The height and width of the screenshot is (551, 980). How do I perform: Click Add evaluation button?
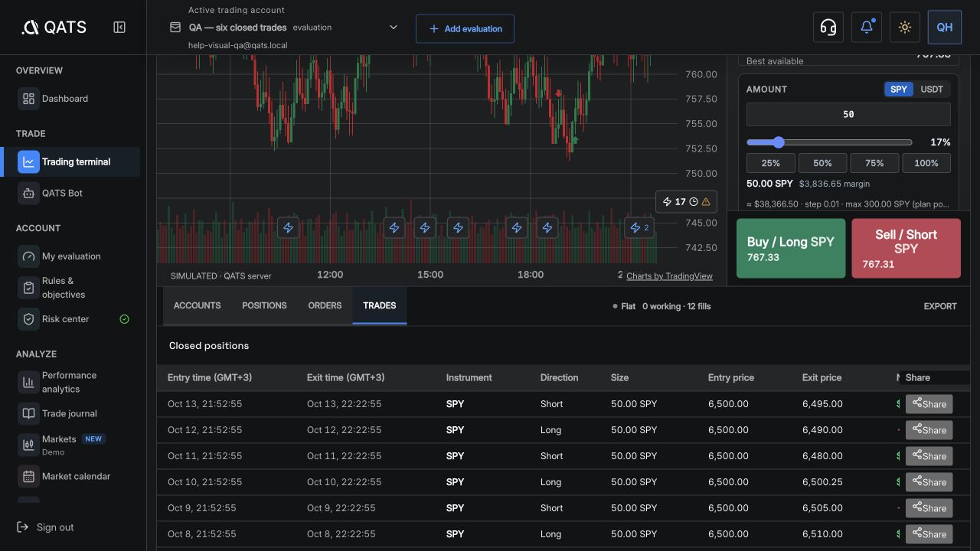click(x=465, y=28)
